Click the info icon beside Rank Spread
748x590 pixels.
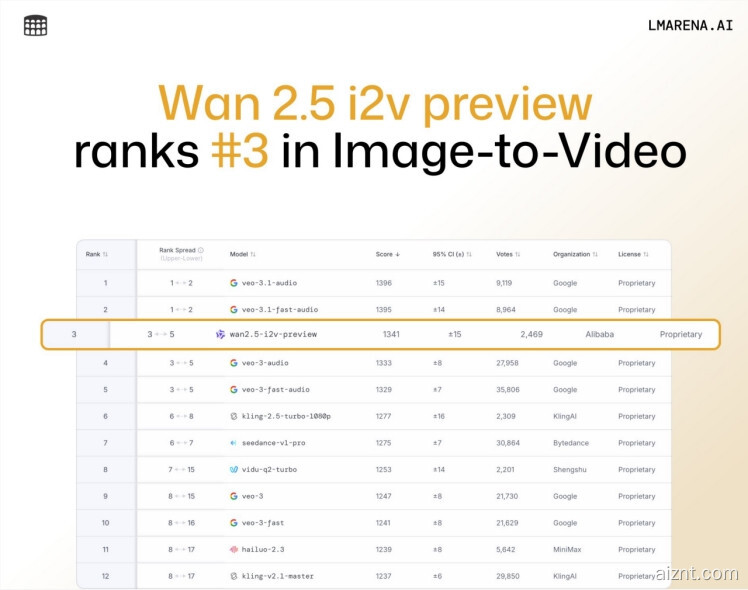pyautogui.click(x=201, y=250)
